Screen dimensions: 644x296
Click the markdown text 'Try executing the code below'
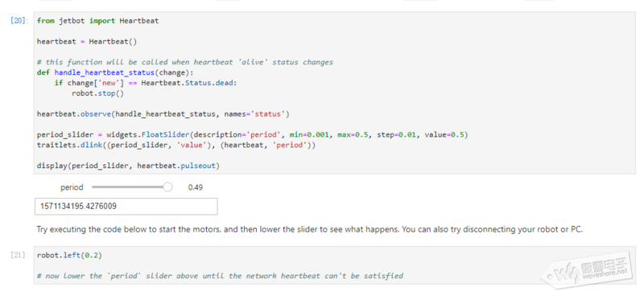coord(310,229)
